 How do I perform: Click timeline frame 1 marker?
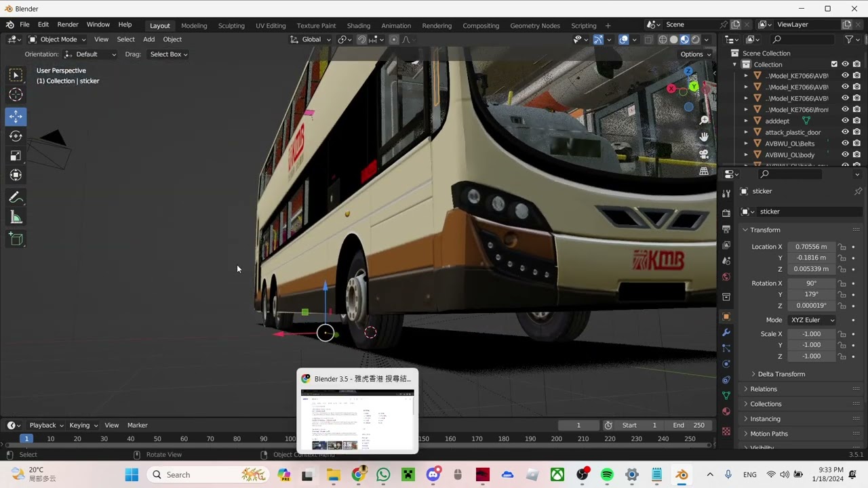point(26,439)
